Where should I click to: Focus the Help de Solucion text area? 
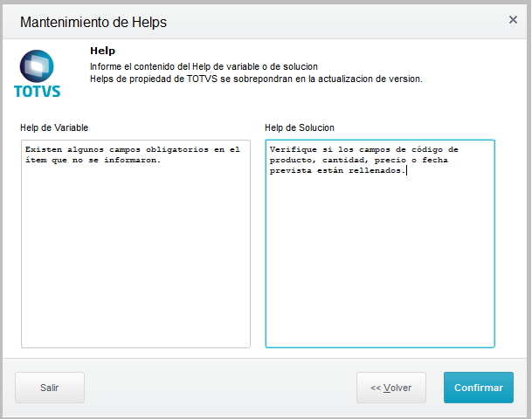[x=380, y=244]
